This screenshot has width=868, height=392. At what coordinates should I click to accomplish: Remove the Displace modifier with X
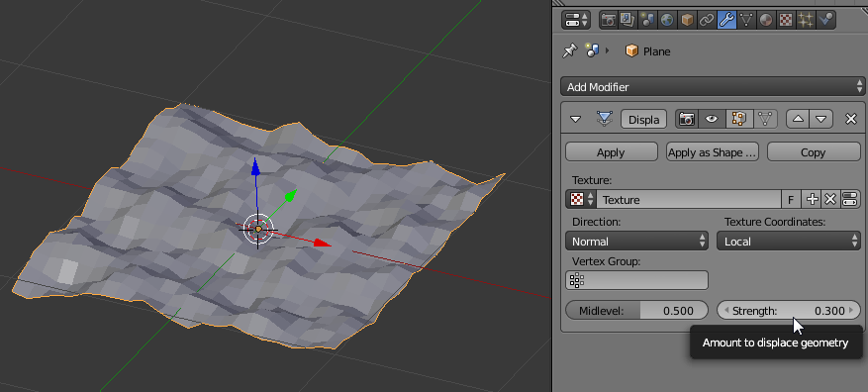[851, 119]
